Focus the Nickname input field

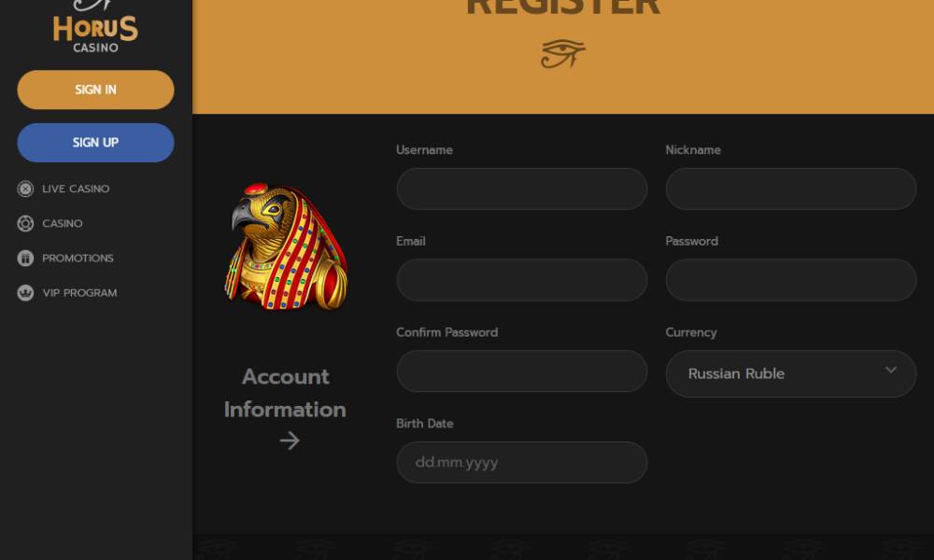click(790, 189)
